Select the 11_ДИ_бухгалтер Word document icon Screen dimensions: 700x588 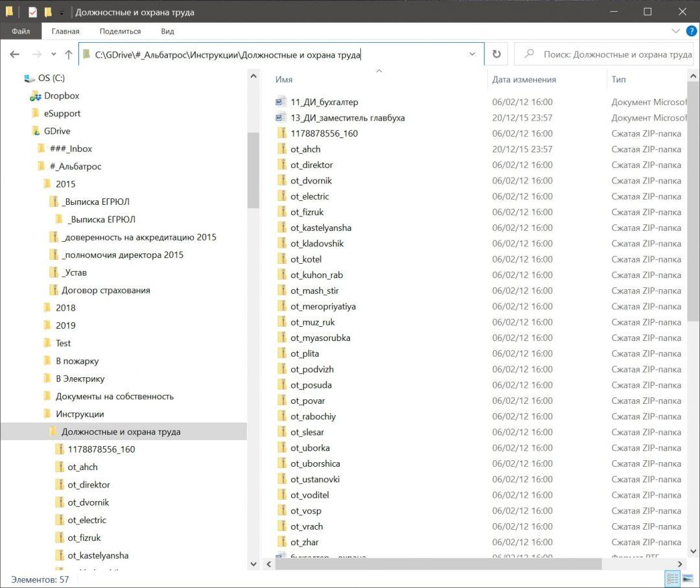(281, 102)
